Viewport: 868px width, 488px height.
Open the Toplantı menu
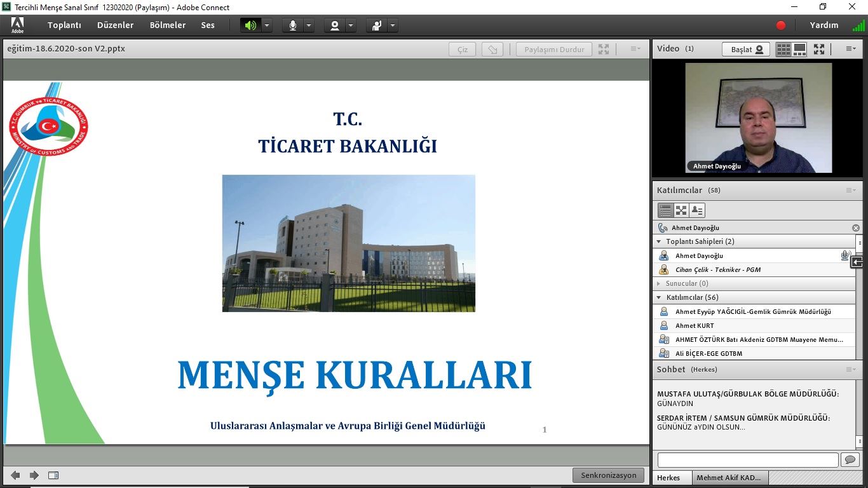coord(64,25)
